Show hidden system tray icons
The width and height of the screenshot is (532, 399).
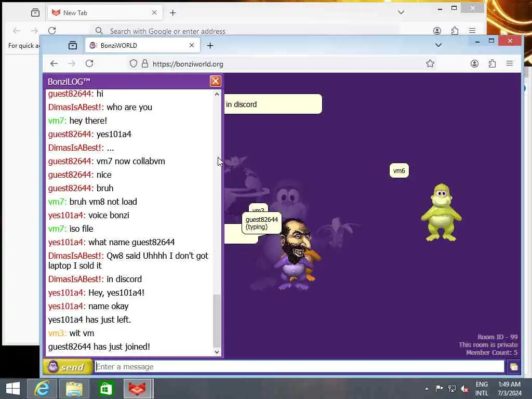click(427, 389)
